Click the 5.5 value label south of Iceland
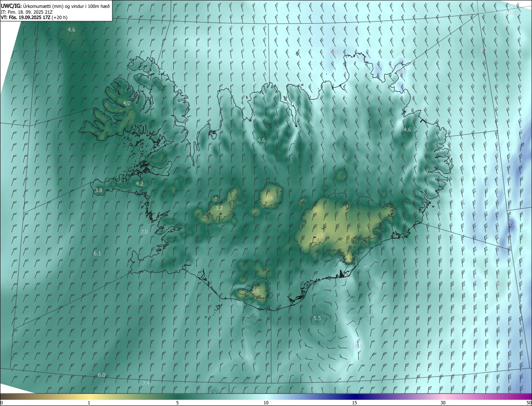 click(x=317, y=318)
